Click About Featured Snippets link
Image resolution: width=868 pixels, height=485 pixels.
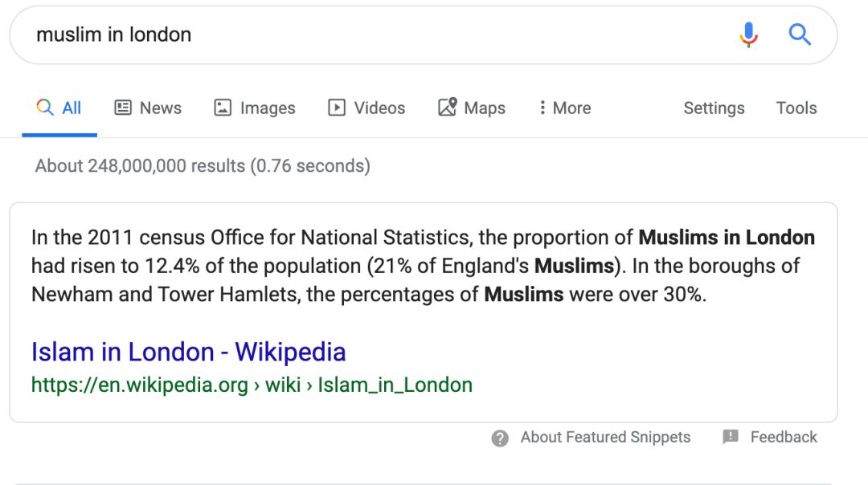tap(605, 437)
